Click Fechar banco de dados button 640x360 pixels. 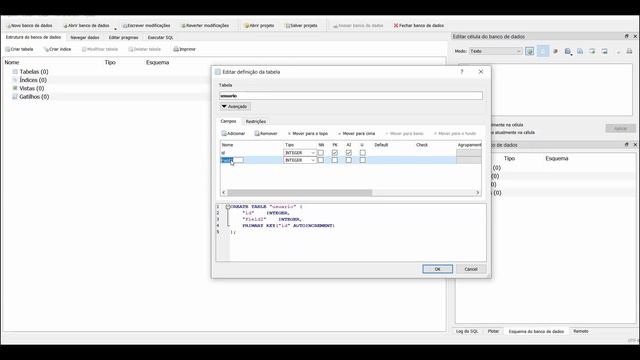(418, 25)
